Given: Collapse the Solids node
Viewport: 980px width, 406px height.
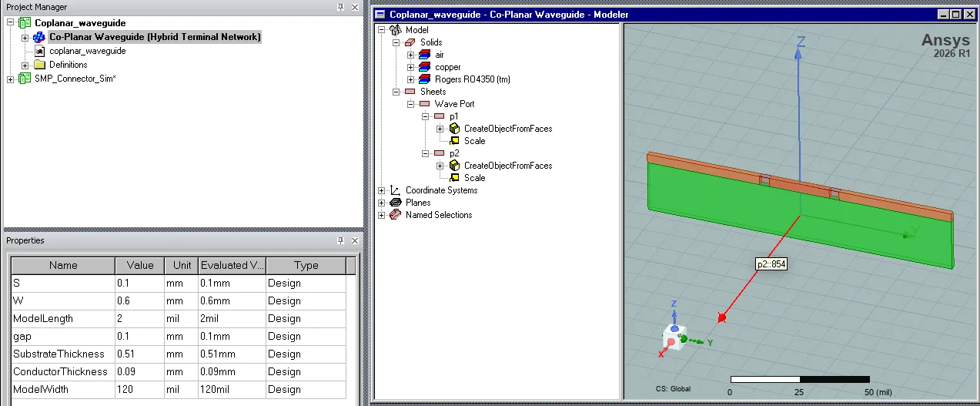Looking at the screenshot, I should 396,42.
